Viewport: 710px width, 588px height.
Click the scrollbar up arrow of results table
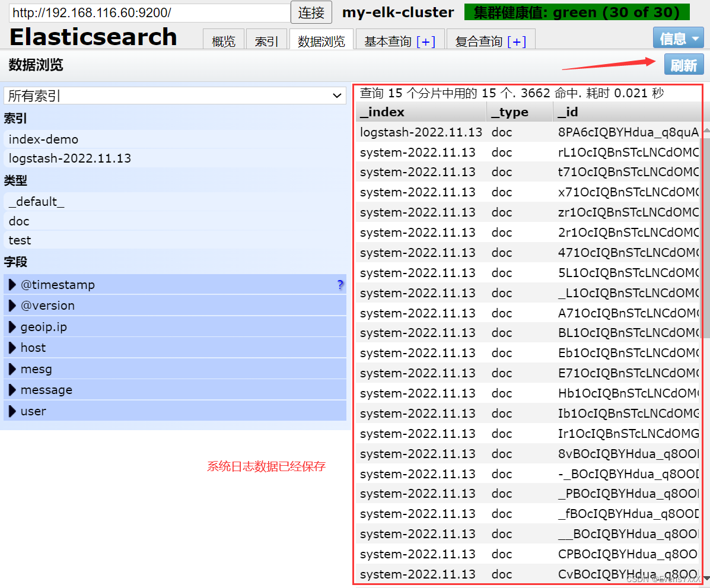click(x=706, y=131)
